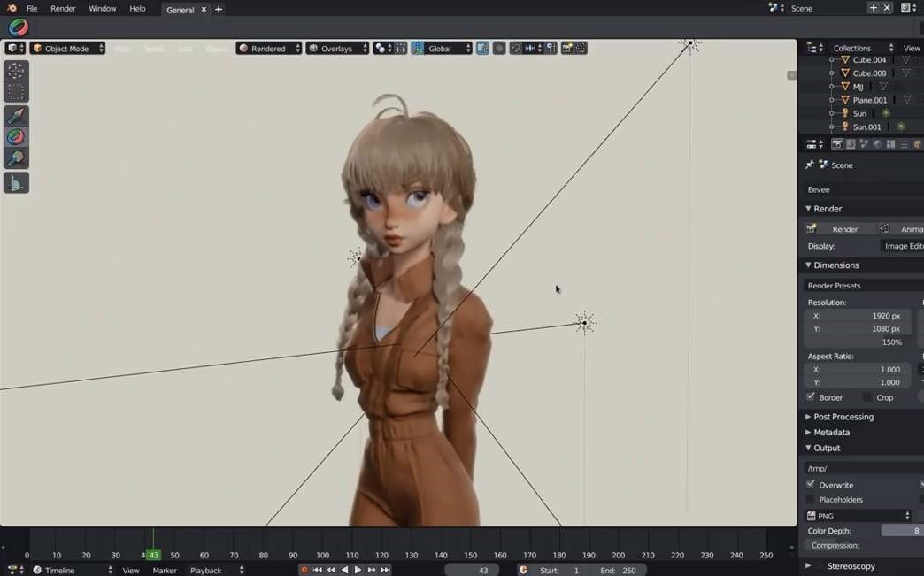
Task: Open the Help menu
Action: click(137, 8)
